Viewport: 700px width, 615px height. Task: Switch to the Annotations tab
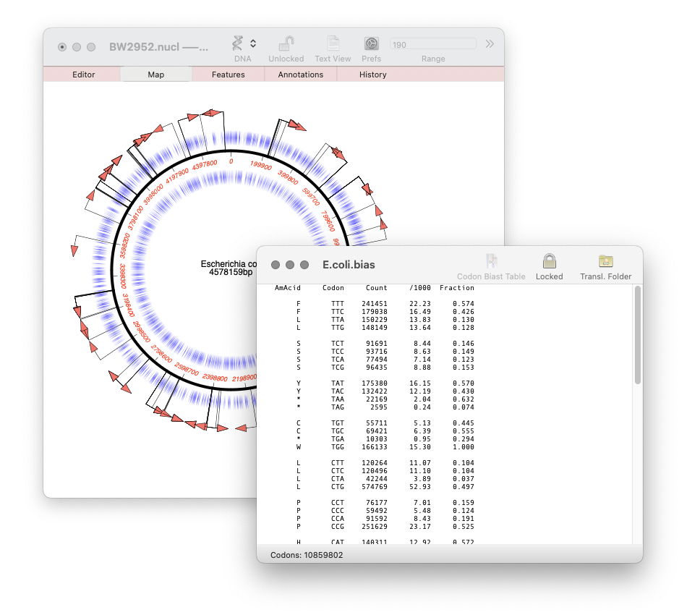click(x=300, y=75)
